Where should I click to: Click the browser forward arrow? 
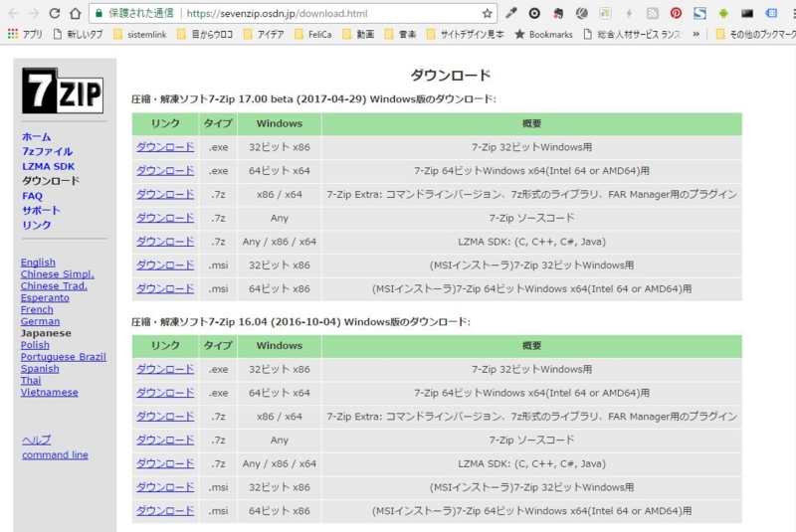coord(34,14)
